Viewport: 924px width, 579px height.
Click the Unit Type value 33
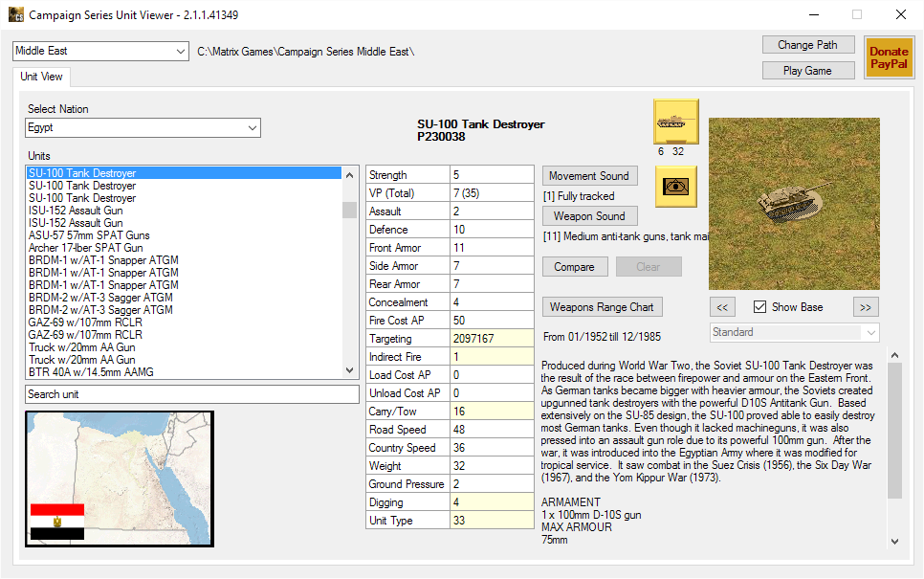[x=492, y=521]
